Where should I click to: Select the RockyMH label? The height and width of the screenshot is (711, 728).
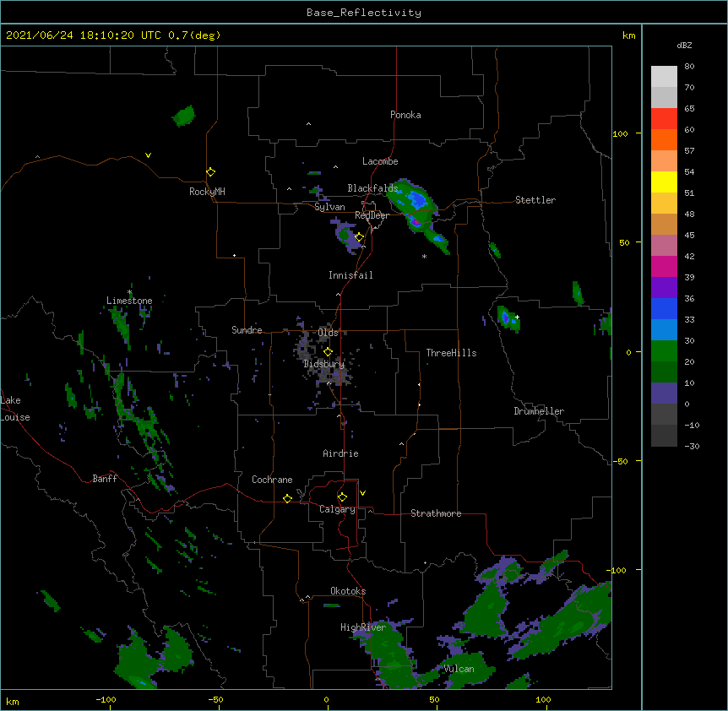pos(207,192)
